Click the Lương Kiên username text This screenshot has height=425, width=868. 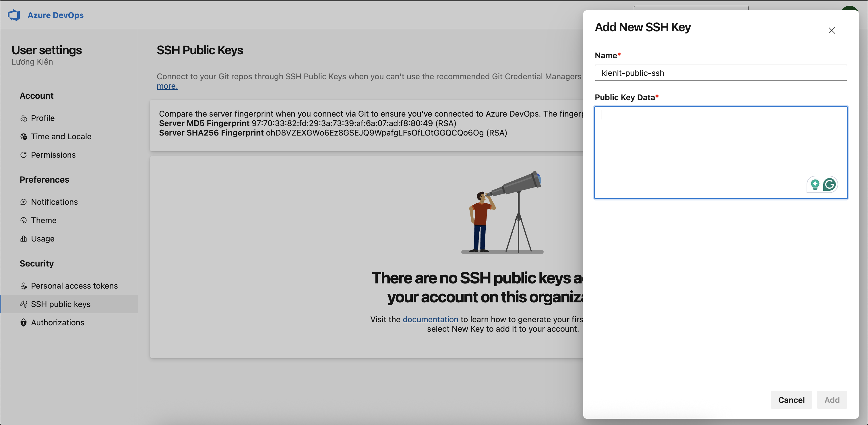coord(32,62)
